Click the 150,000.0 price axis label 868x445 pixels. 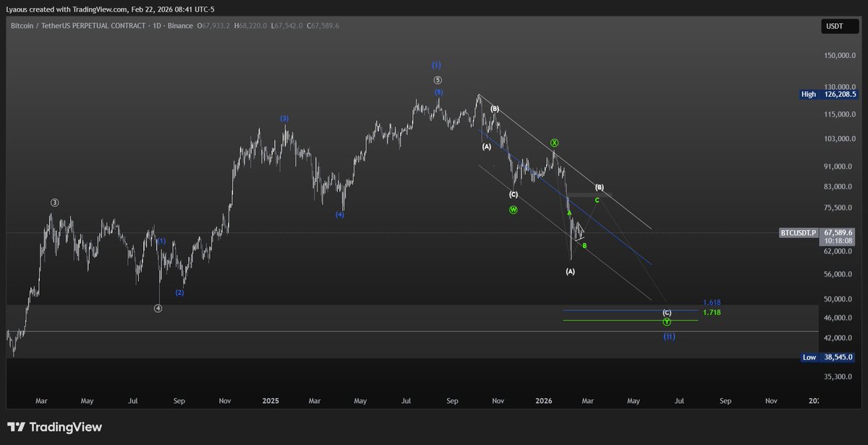[839, 56]
